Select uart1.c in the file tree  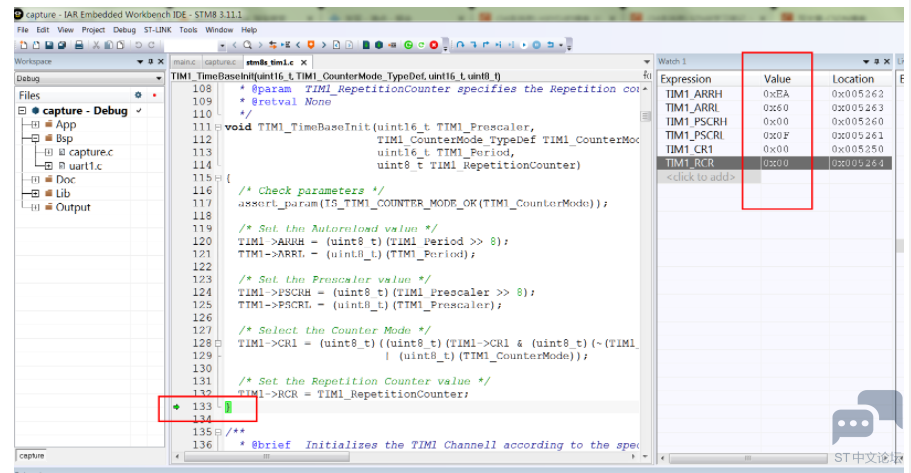tap(85, 166)
